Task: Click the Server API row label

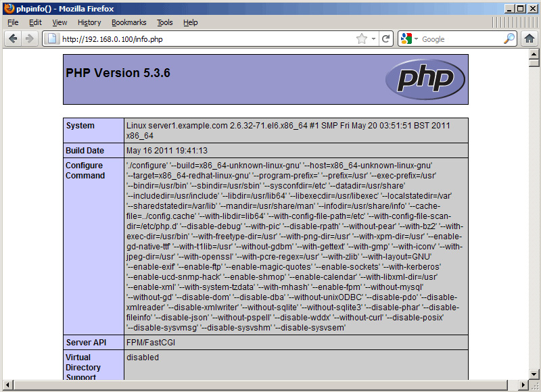Action: (86, 343)
